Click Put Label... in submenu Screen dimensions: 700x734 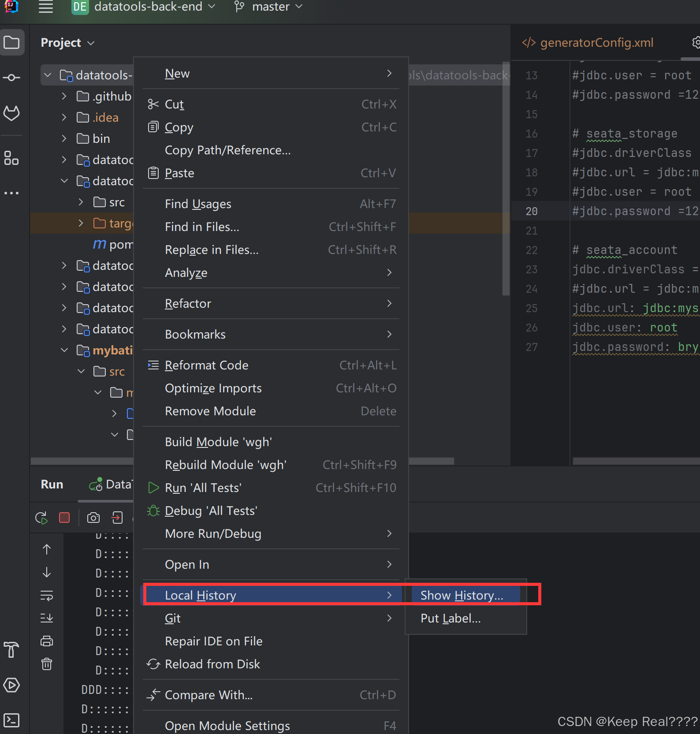pyautogui.click(x=466, y=618)
